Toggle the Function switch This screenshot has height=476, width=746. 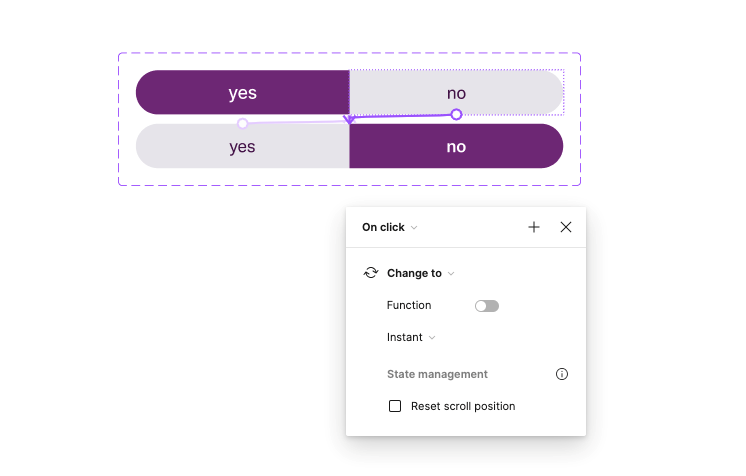[487, 306]
